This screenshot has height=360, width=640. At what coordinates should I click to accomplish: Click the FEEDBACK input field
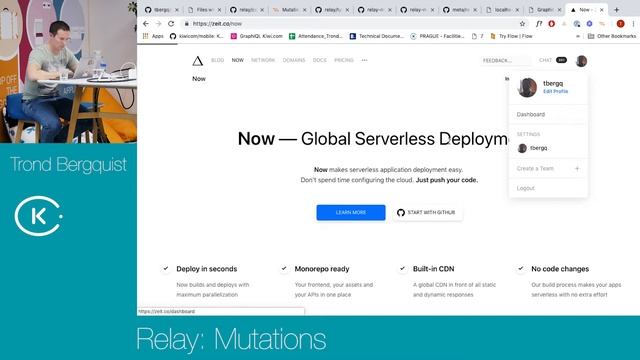point(506,60)
